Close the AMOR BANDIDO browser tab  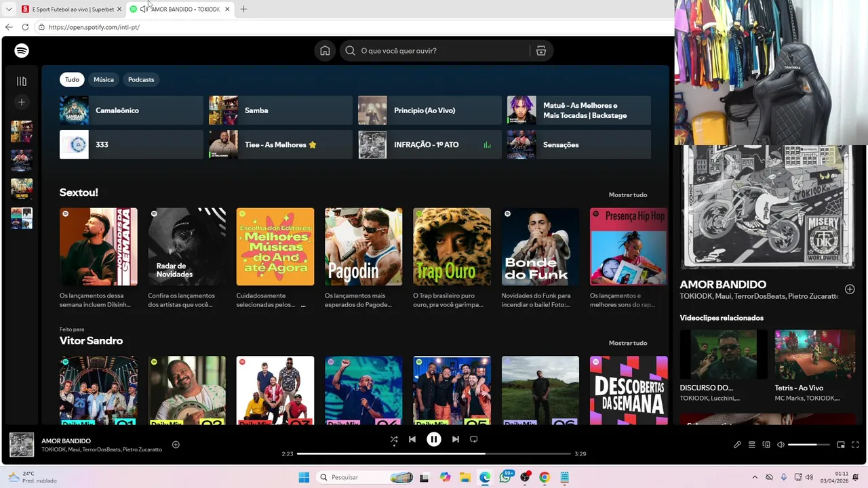[227, 9]
